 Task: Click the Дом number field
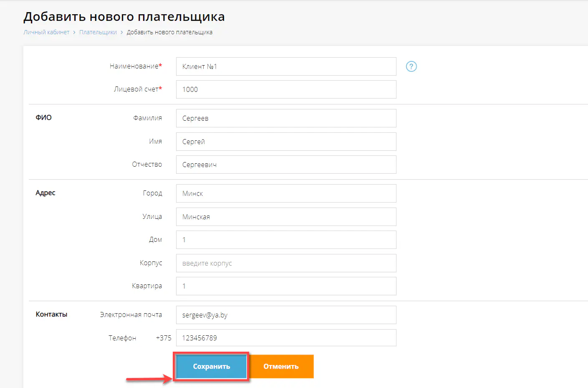(x=286, y=240)
